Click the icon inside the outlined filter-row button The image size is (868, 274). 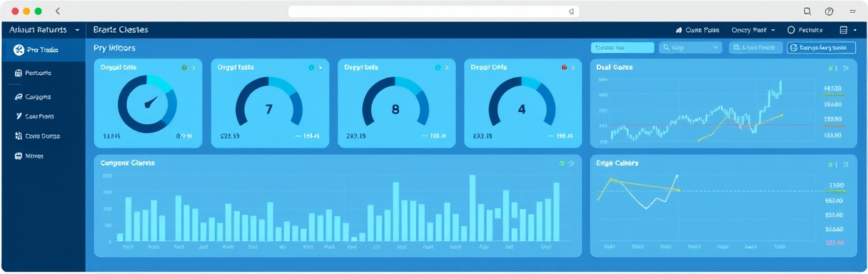[793, 48]
